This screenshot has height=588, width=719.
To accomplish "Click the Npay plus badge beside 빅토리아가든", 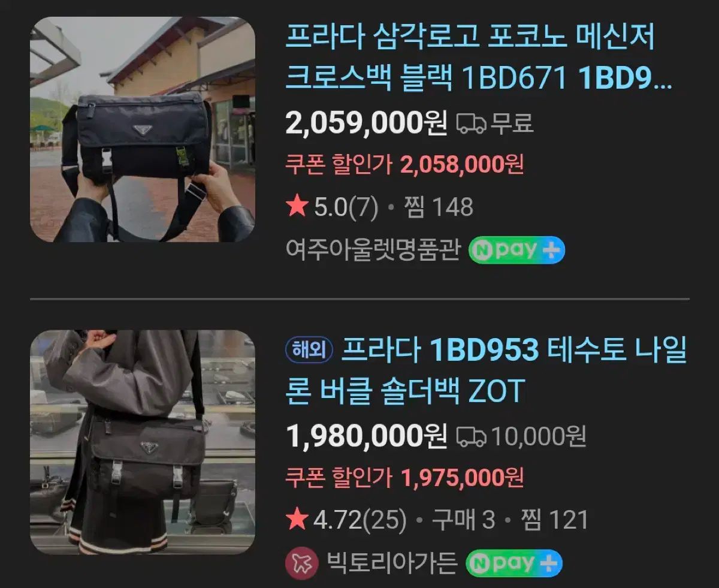I will point(514,563).
